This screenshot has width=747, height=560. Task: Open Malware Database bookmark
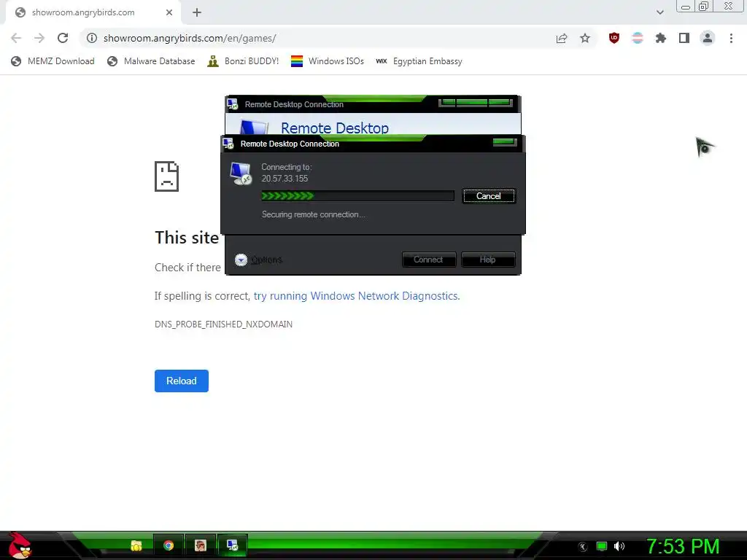point(151,61)
